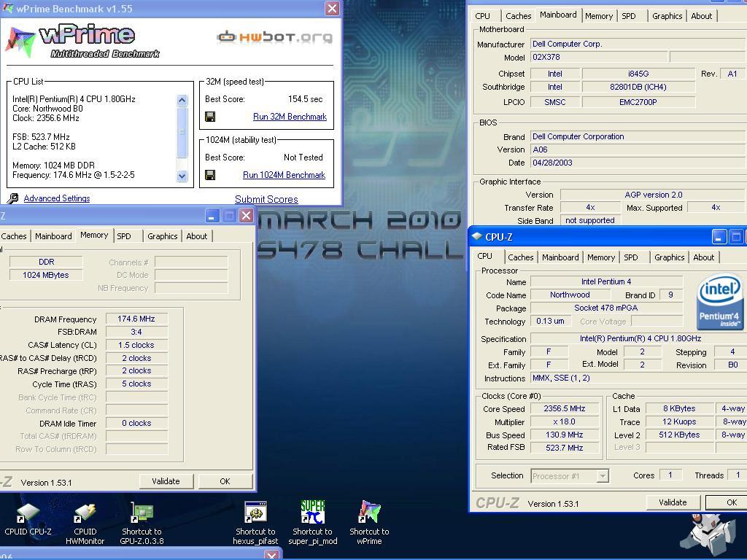Click Validate in the CPU-Z Memory window
The image size is (747, 560).
point(166,481)
